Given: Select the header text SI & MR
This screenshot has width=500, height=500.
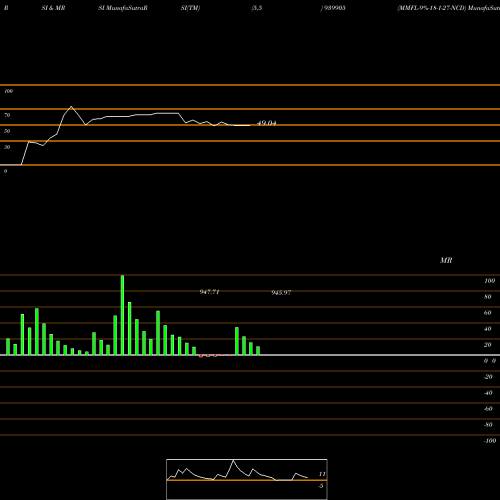Looking at the screenshot, I should pyautogui.click(x=53, y=8).
